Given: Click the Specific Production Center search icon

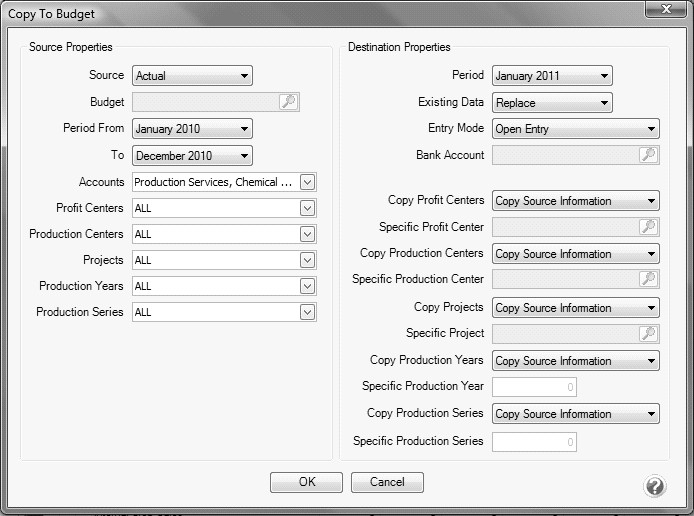Looking at the screenshot, I should (x=648, y=280).
